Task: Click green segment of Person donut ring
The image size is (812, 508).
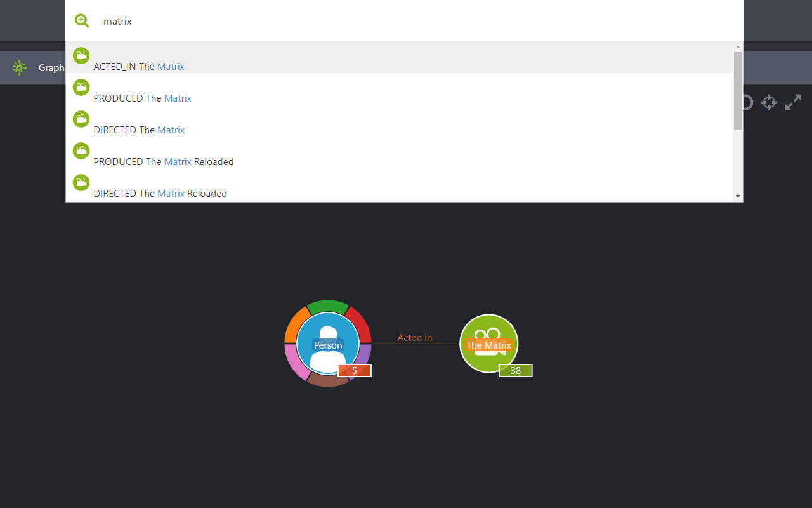Action: click(x=328, y=306)
